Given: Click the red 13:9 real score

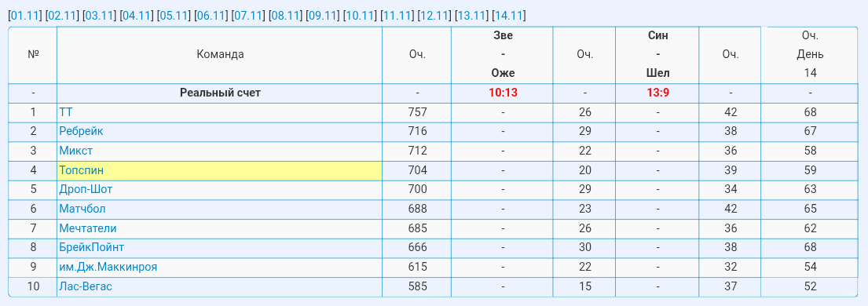Looking at the screenshot, I should click(x=657, y=93).
